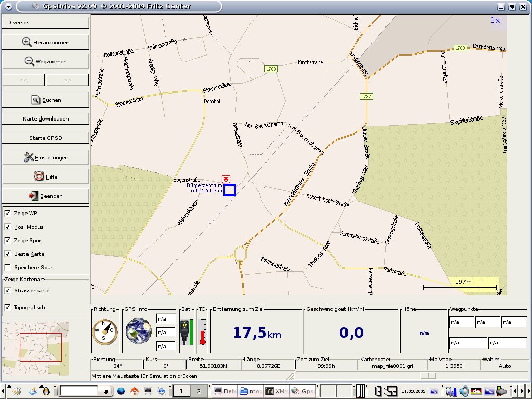Click the 197m scale bar label
532x399 pixels.
(x=463, y=281)
